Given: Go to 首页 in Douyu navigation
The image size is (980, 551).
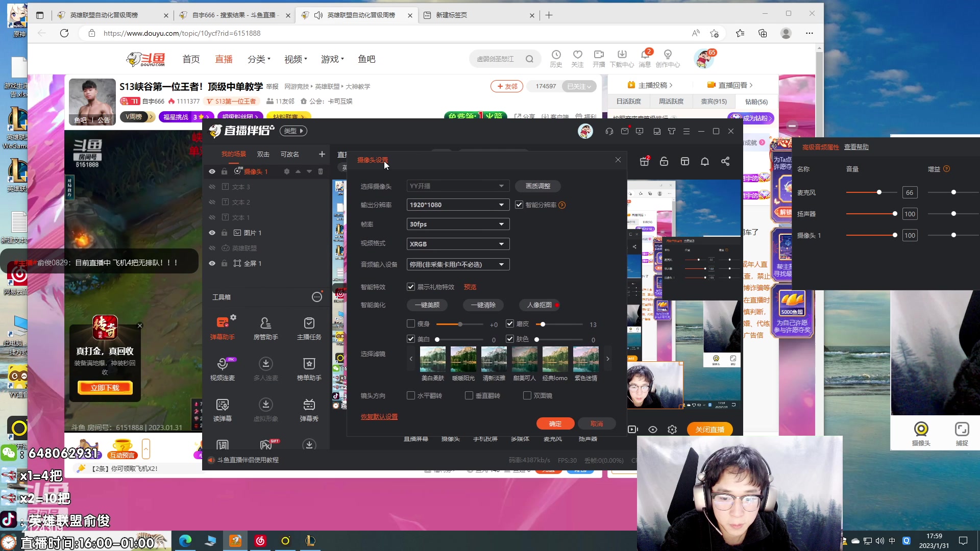Looking at the screenshot, I should [191, 59].
